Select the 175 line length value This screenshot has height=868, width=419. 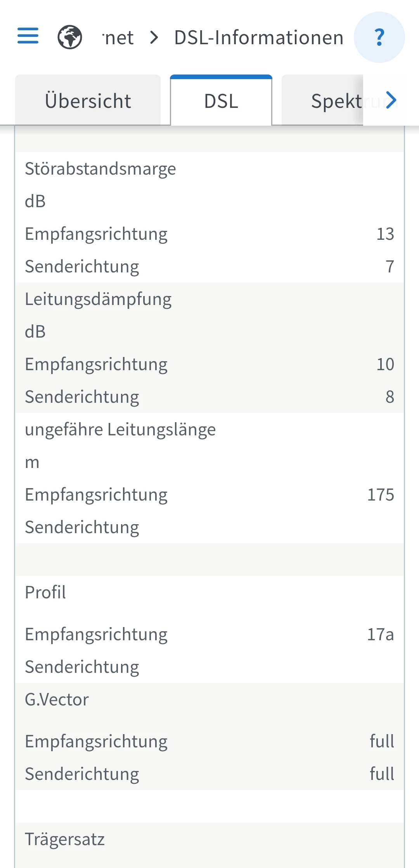[381, 495]
